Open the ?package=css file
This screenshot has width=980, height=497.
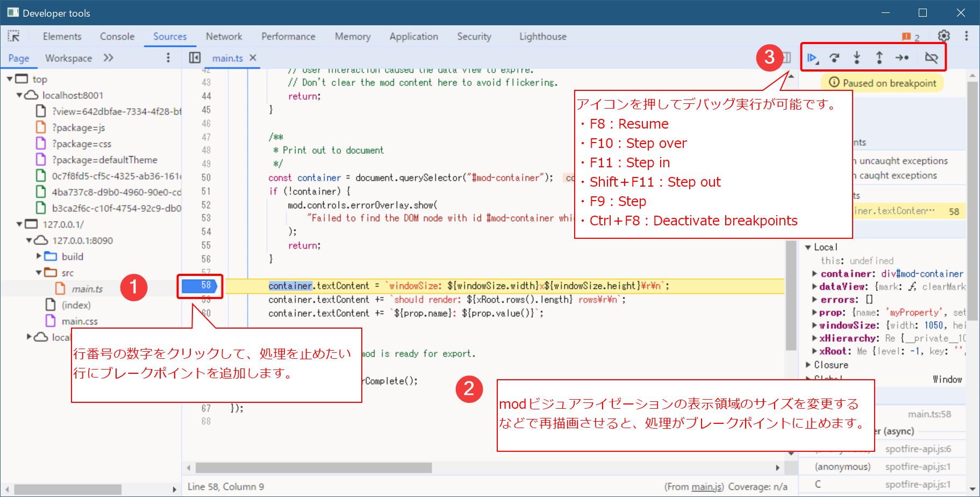(x=82, y=144)
